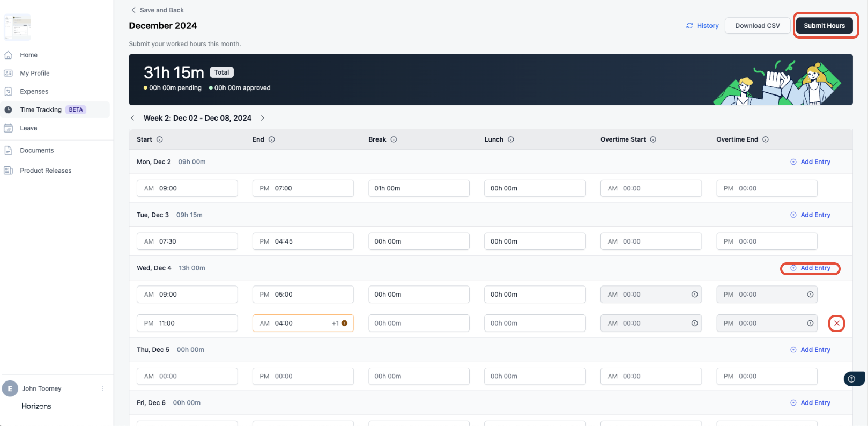Viewport: 868px width, 426px height.
Task: Click the Time Tracking clock icon
Action: pyautogui.click(x=8, y=109)
